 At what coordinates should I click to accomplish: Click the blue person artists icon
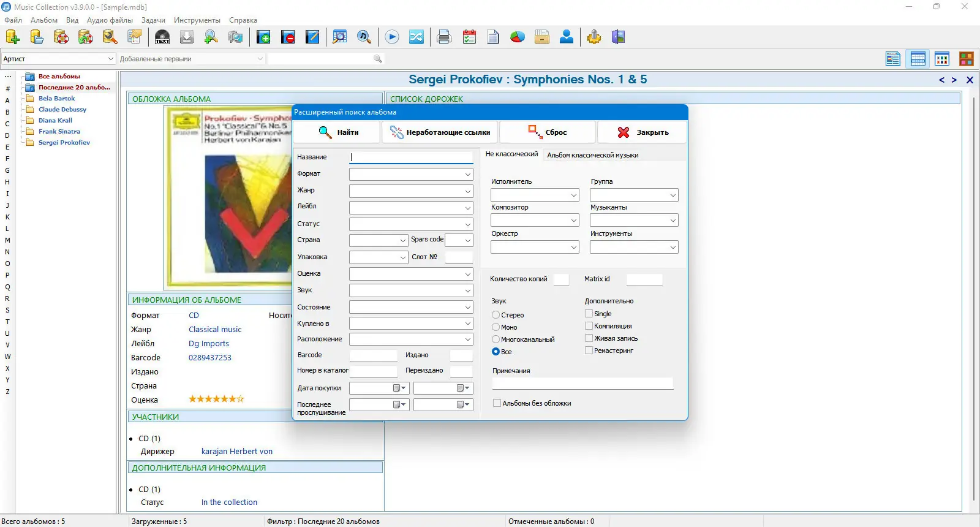point(567,37)
